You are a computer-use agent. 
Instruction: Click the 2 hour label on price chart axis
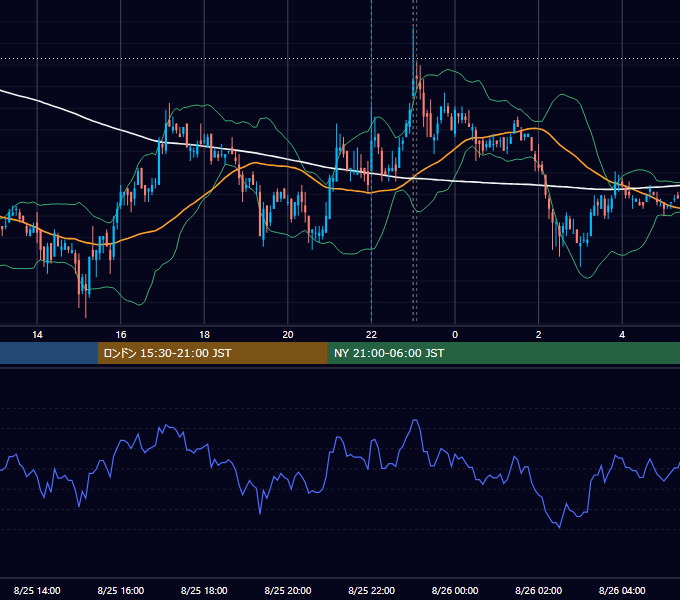click(x=539, y=335)
